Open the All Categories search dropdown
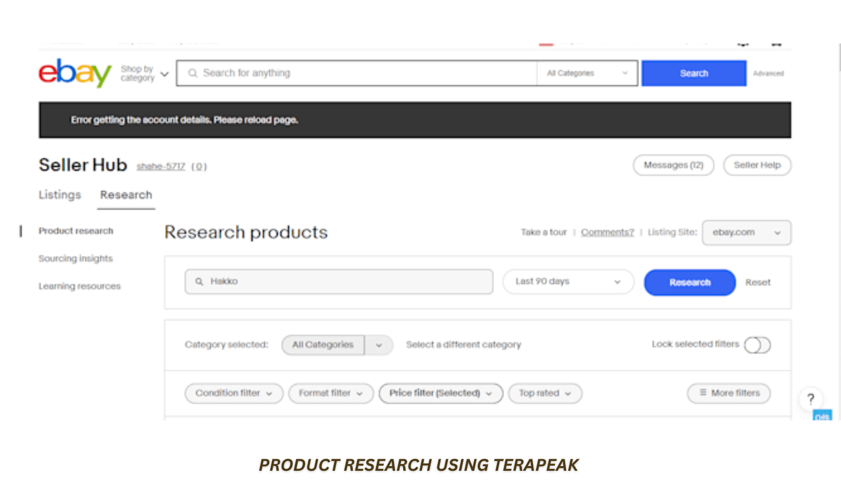Screen dimensions: 841x504 point(587,73)
